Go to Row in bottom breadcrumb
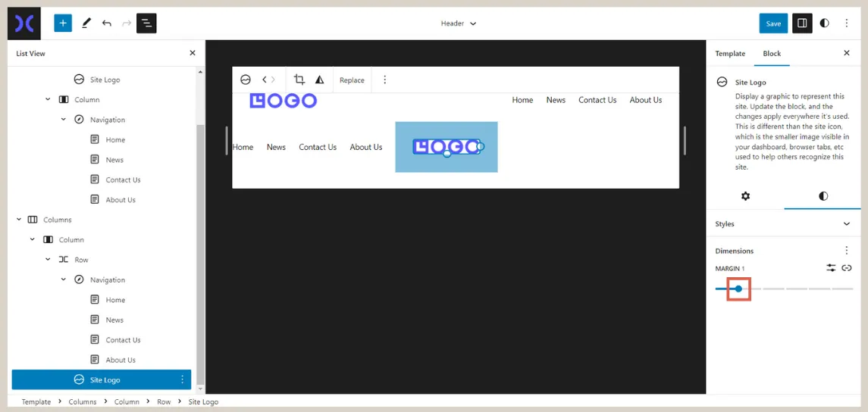The width and height of the screenshot is (868, 412). pos(164,402)
